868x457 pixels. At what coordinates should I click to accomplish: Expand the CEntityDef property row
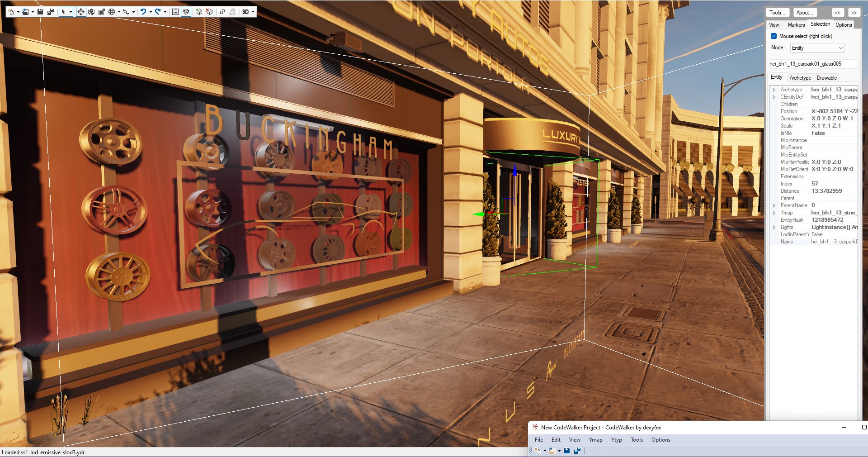[x=774, y=97]
